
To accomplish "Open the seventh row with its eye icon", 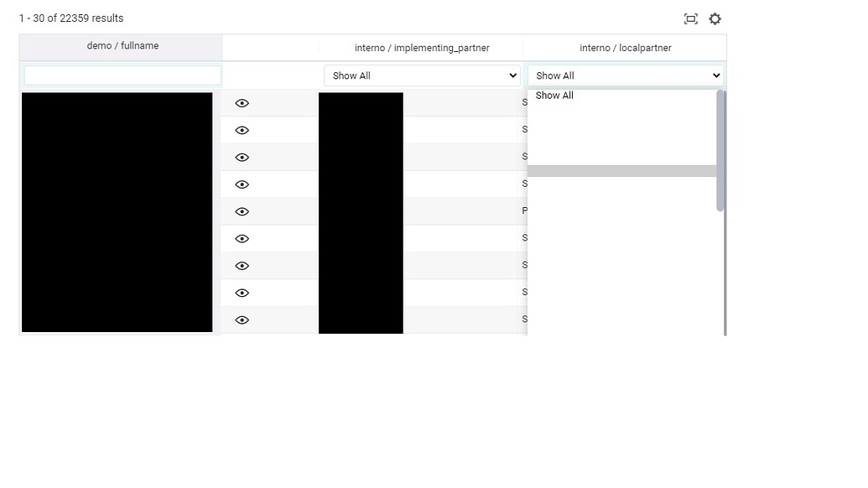I will [242, 265].
